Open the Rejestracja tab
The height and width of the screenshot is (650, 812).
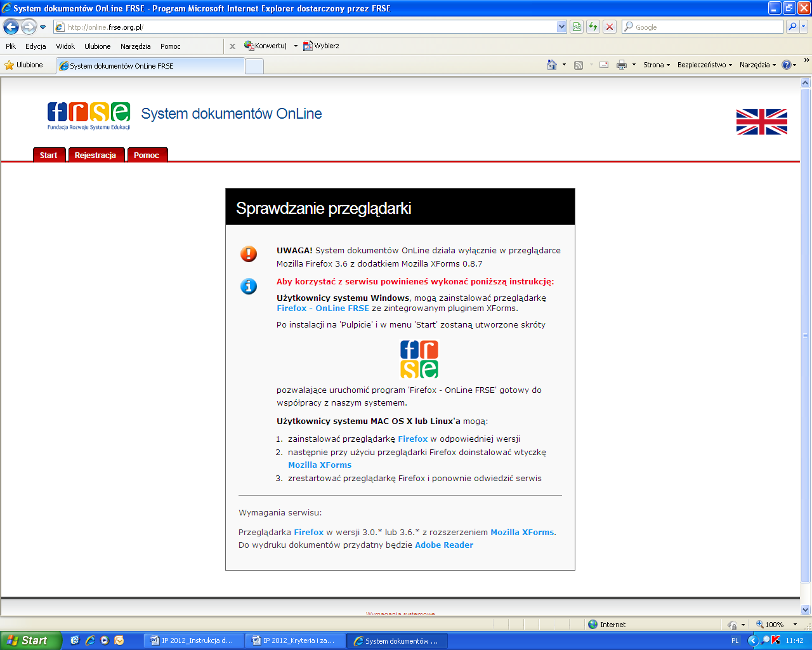coord(95,155)
